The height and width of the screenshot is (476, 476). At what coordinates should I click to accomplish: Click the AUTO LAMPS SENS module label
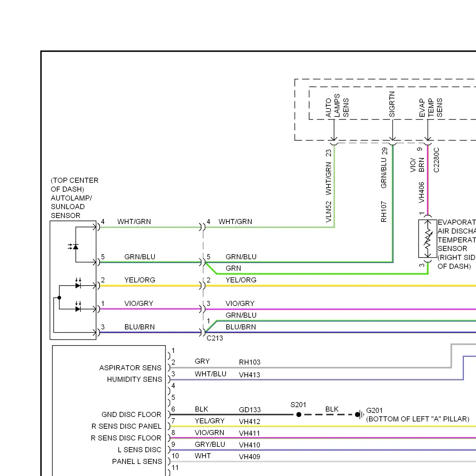point(337,106)
